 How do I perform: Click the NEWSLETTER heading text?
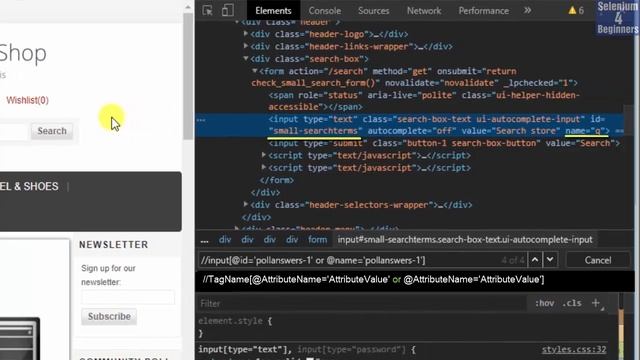pyautogui.click(x=113, y=244)
